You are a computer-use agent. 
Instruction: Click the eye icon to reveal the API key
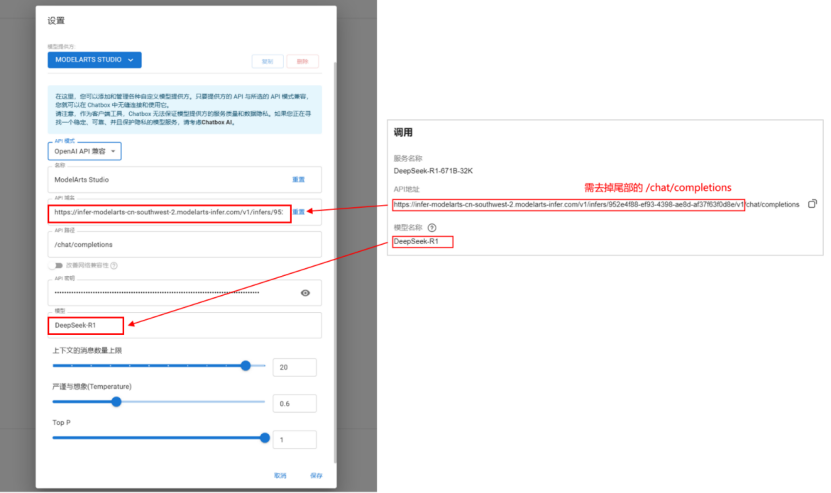pyautogui.click(x=305, y=293)
